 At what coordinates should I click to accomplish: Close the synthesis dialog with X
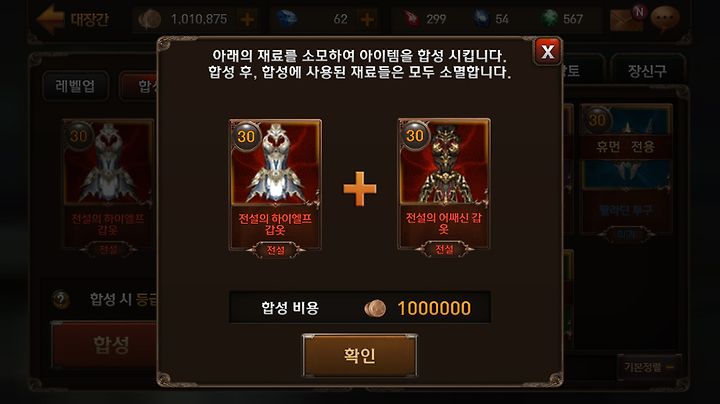coord(547,51)
